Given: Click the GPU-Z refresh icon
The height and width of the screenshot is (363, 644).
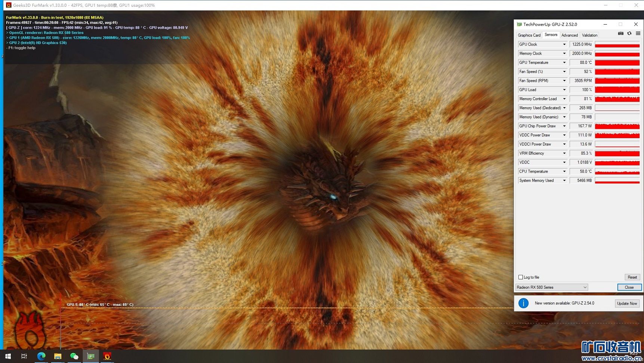Looking at the screenshot, I should (629, 34).
